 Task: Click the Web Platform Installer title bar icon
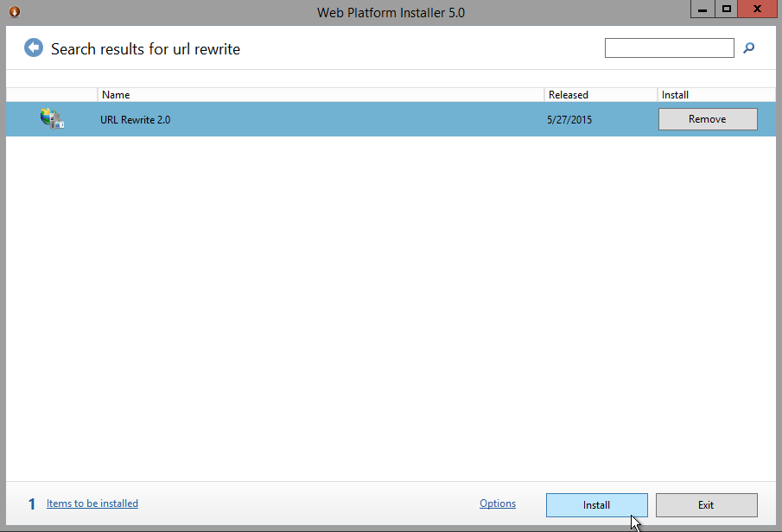[14, 11]
